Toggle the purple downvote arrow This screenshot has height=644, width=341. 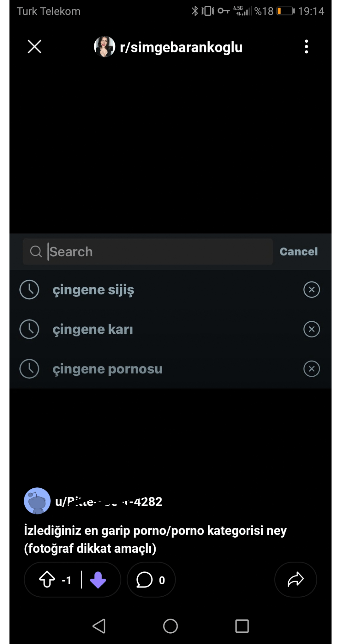[98, 580]
